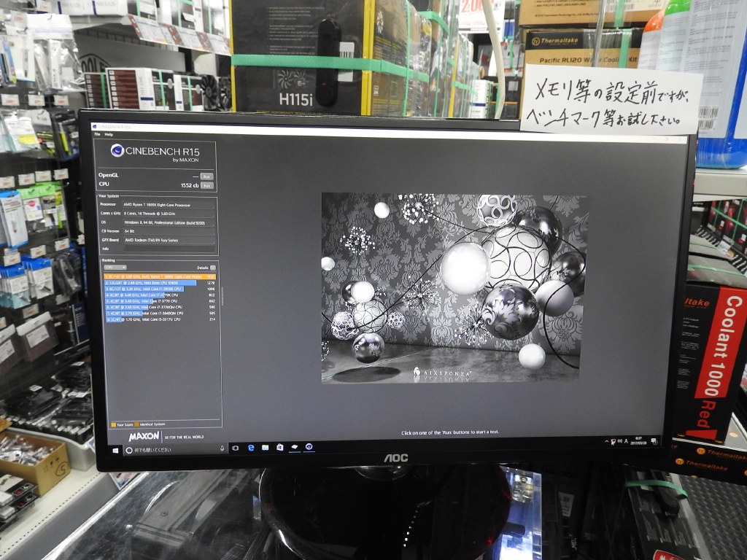Image resolution: width=747 pixels, height=560 pixels.
Task: Open the Windows Start menu
Action: [115, 451]
